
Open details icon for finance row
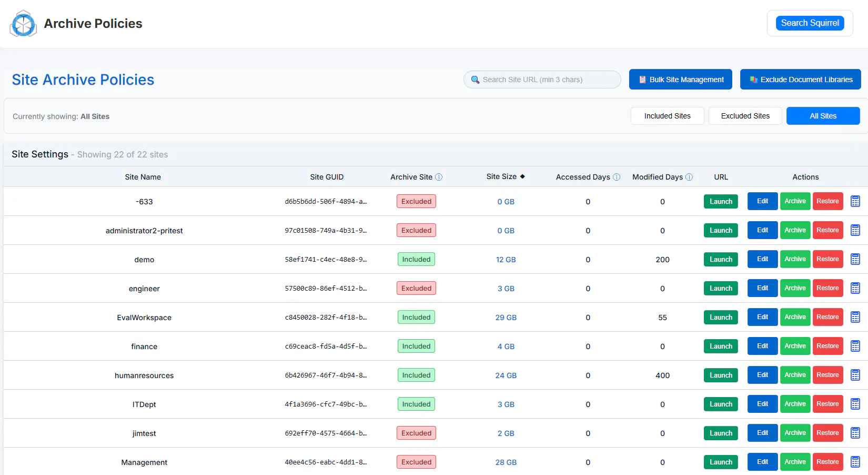point(855,346)
